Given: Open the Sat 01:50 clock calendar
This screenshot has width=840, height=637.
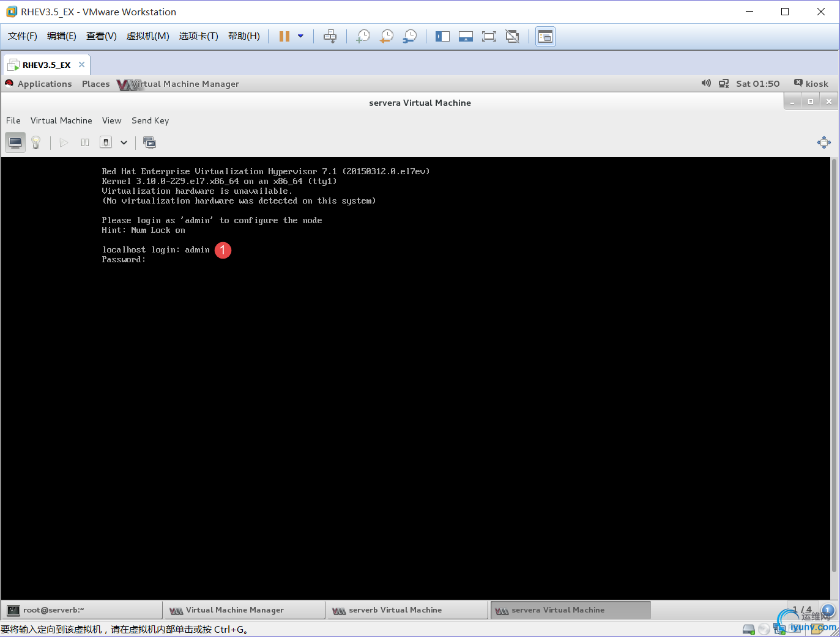Looking at the screenshot, I should (x=758, y=84).
